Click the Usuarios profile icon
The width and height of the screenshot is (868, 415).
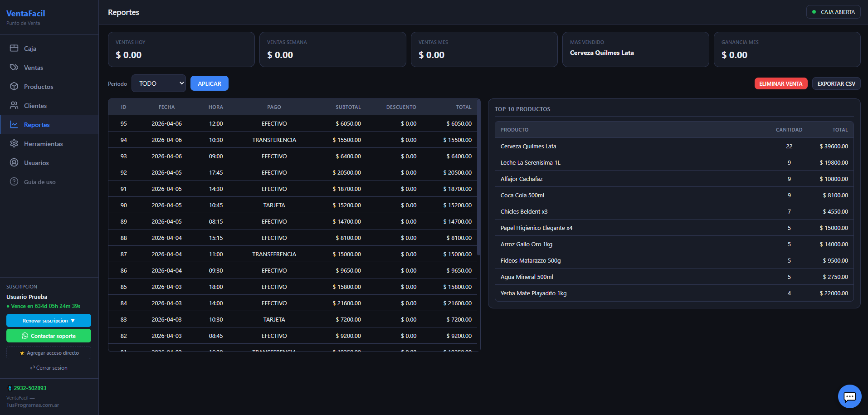14,162
